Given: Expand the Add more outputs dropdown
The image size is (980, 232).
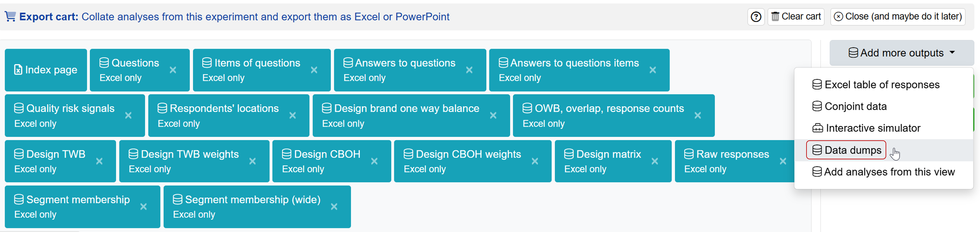Looking at the screenshot, I should (x=901, y=53).
